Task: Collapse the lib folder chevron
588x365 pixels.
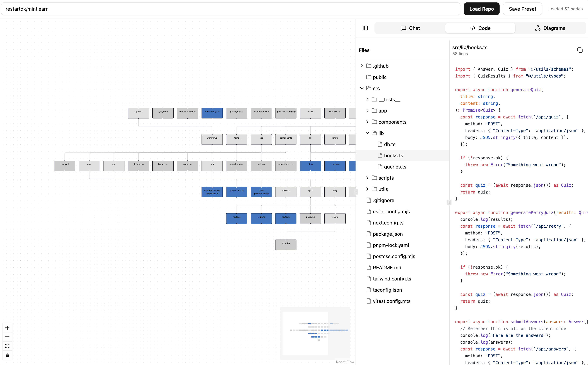Action: [367, 133]
